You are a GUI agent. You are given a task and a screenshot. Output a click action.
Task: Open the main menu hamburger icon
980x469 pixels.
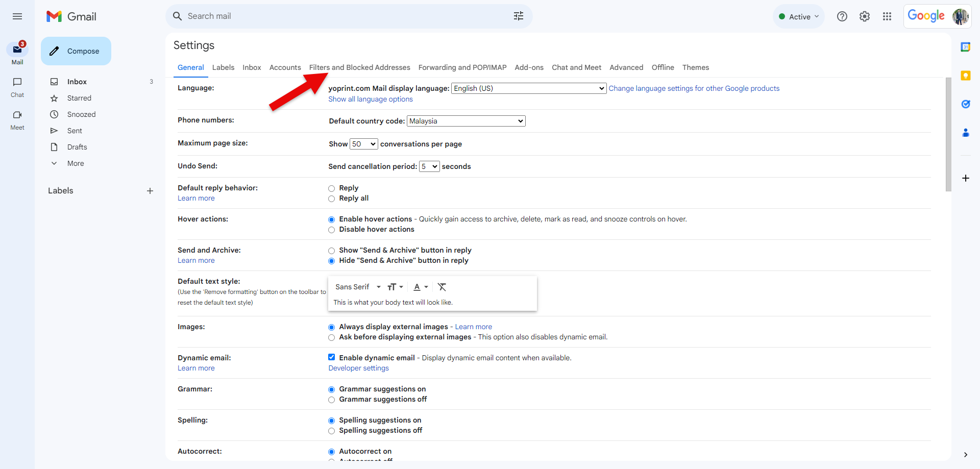click(x=17, y=16)
